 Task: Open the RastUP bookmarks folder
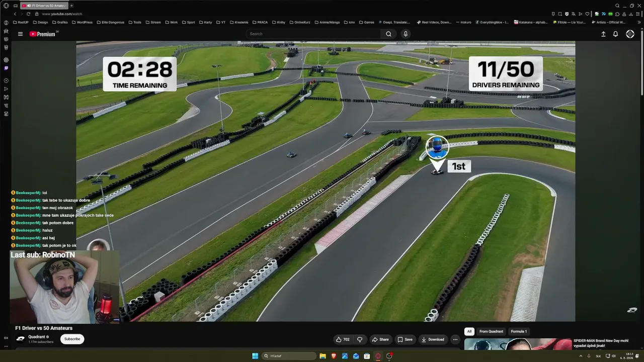[21, 22]
